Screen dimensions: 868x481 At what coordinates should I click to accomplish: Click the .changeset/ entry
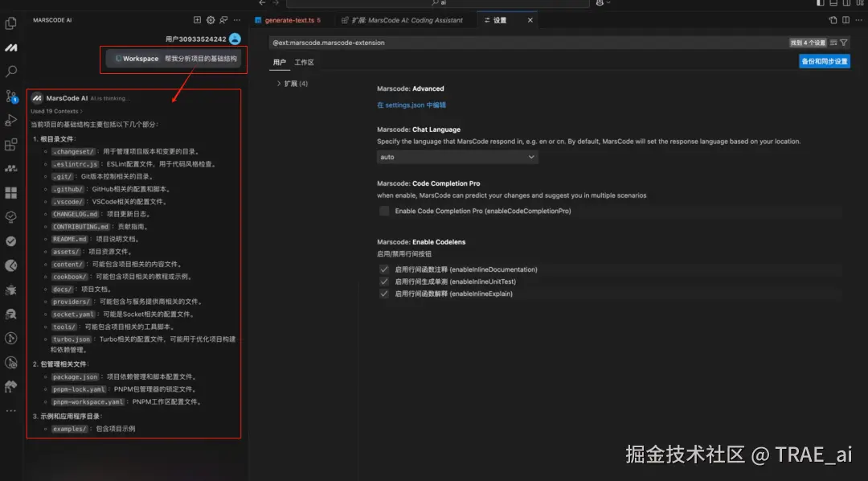tap(73, 151)
